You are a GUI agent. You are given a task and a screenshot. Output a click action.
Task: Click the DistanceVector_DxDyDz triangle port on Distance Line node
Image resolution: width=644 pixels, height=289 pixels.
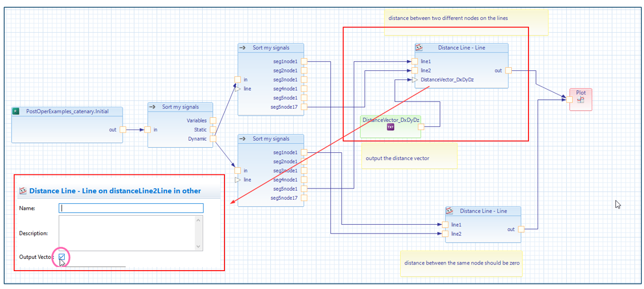click(415, 80)
